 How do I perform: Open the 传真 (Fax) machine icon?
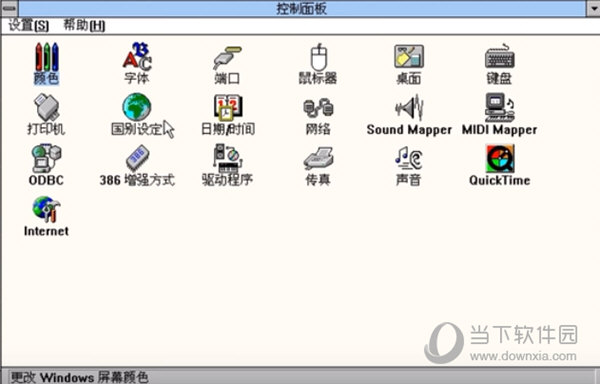pos(318,158)
